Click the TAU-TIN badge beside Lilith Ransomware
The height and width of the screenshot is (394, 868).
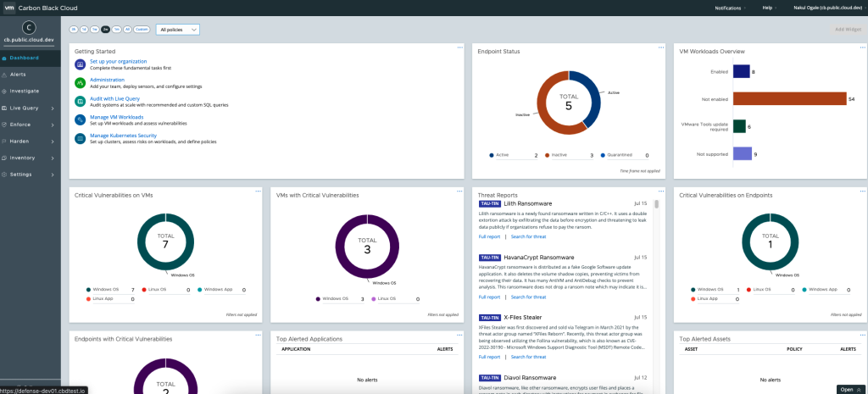point(490,203)
